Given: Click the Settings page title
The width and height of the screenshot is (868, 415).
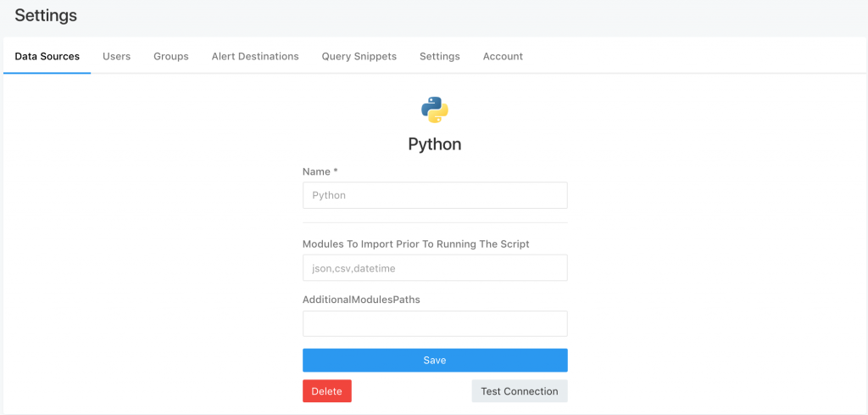Looking at the screenshot, I should pos(46,15).
